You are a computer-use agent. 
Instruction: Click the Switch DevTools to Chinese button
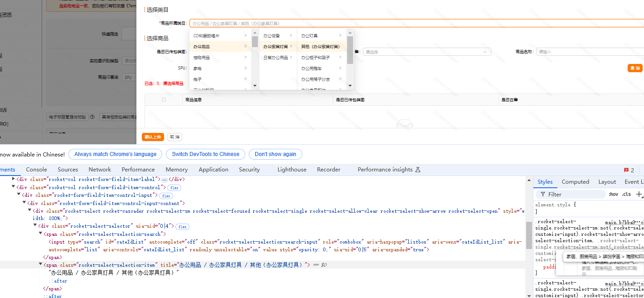(x=205, y=154)
